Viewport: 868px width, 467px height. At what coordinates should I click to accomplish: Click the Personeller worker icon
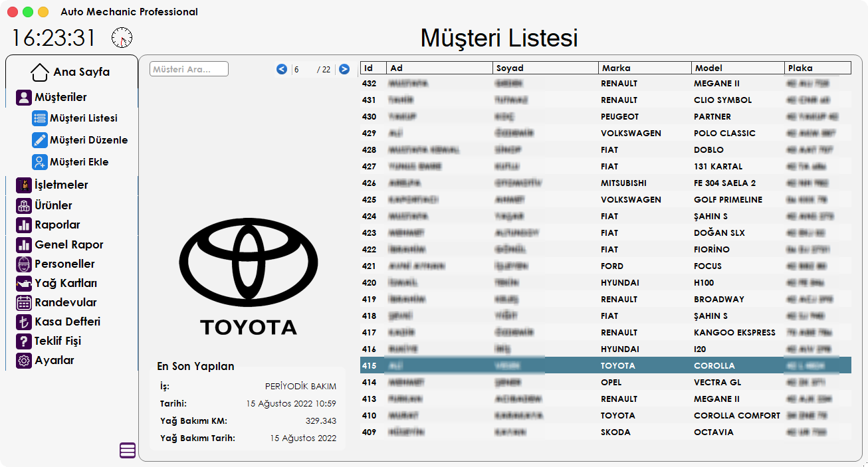tap(24, 264)
